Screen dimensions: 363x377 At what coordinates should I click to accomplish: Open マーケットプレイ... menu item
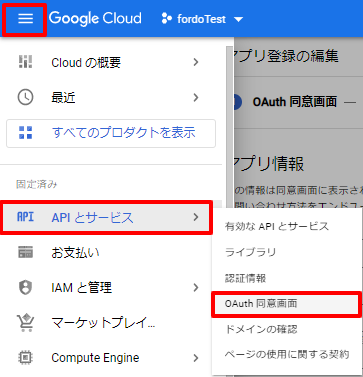(106, 323)
